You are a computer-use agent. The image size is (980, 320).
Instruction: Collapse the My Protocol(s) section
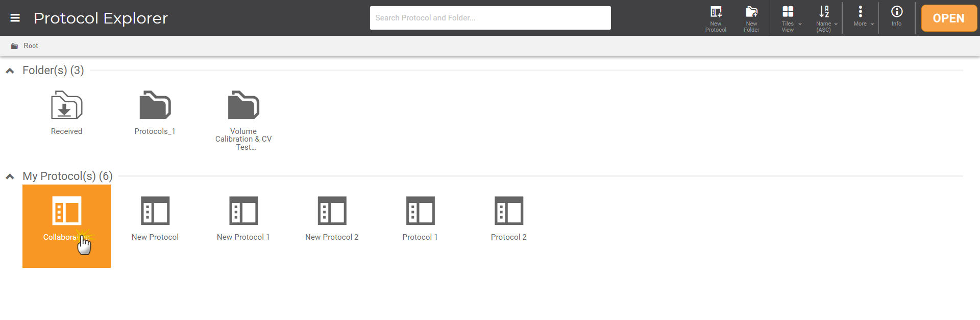10,176
